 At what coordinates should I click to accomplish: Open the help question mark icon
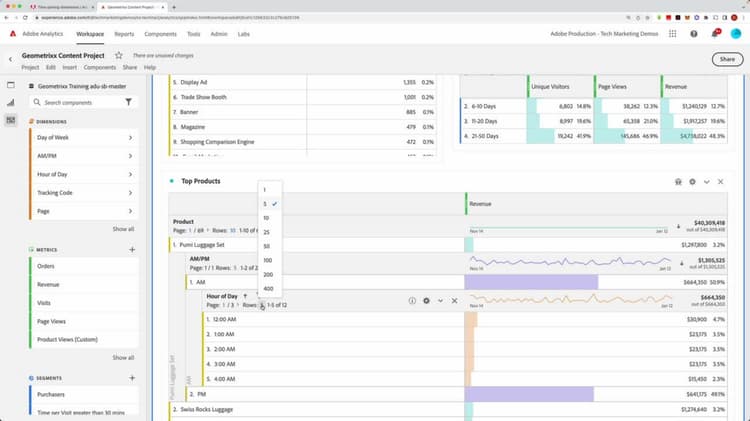(x=694, y=33)
